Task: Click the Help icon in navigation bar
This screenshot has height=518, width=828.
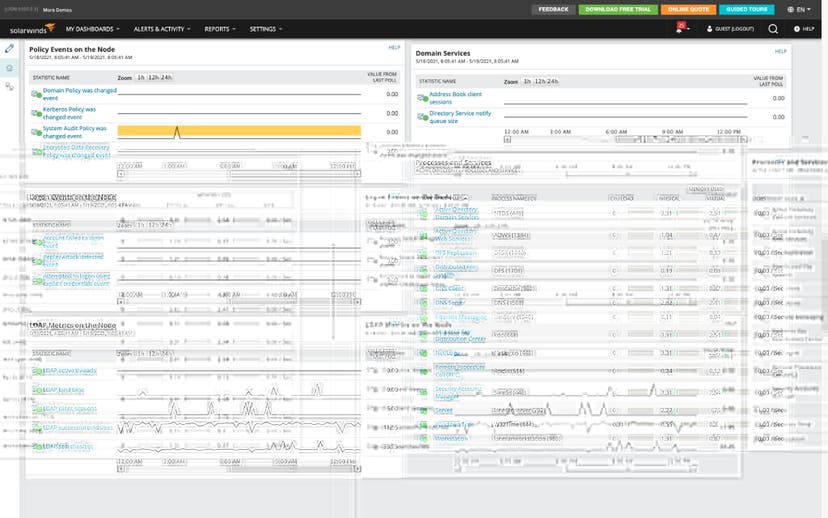Action: tap(797, 29)
